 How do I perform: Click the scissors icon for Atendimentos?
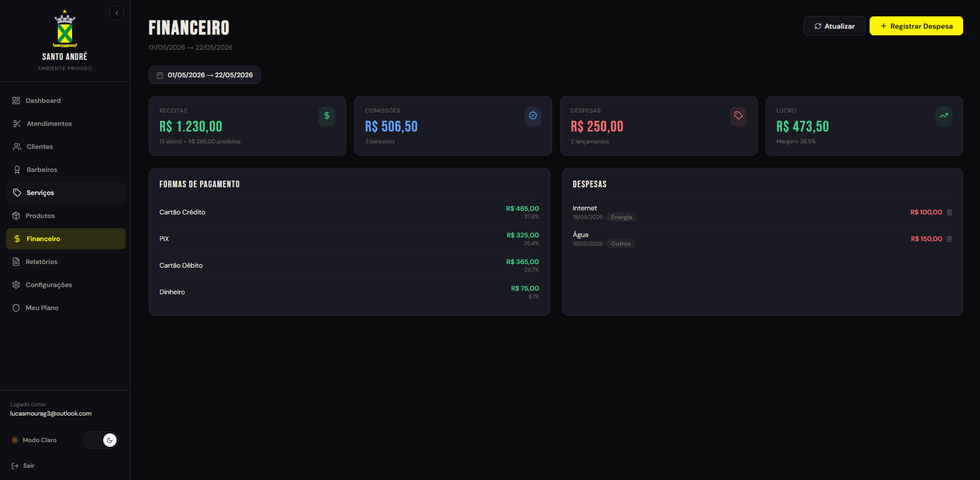17,124
